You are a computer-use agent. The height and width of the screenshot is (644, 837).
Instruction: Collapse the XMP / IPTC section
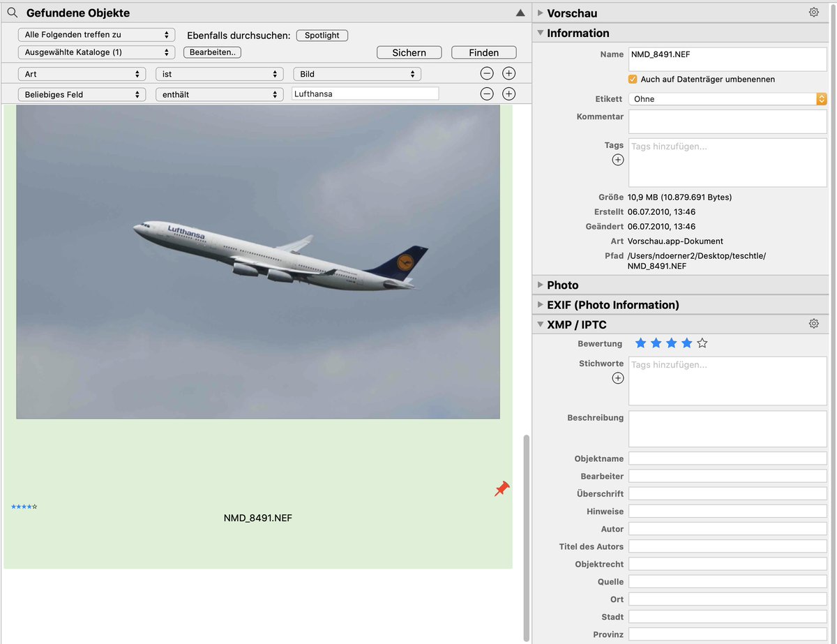tap(541, 324)
